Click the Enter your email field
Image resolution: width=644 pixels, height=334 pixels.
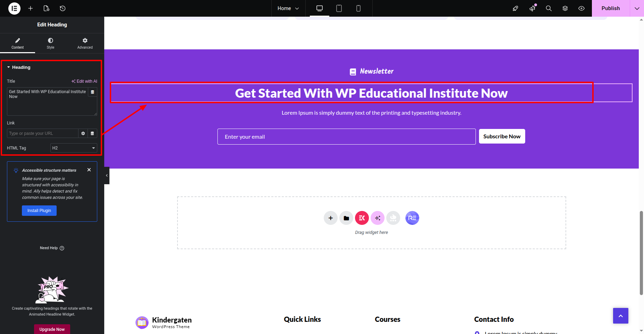tap(346, 137)
